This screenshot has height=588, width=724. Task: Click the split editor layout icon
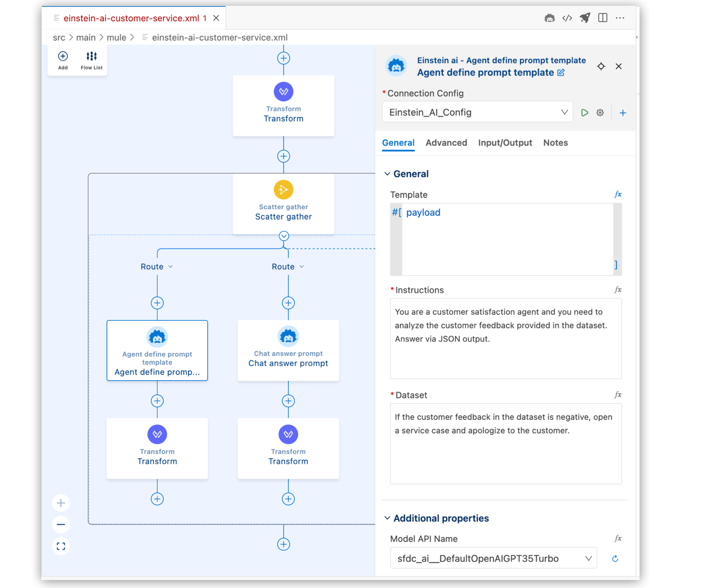coord(603,18)
